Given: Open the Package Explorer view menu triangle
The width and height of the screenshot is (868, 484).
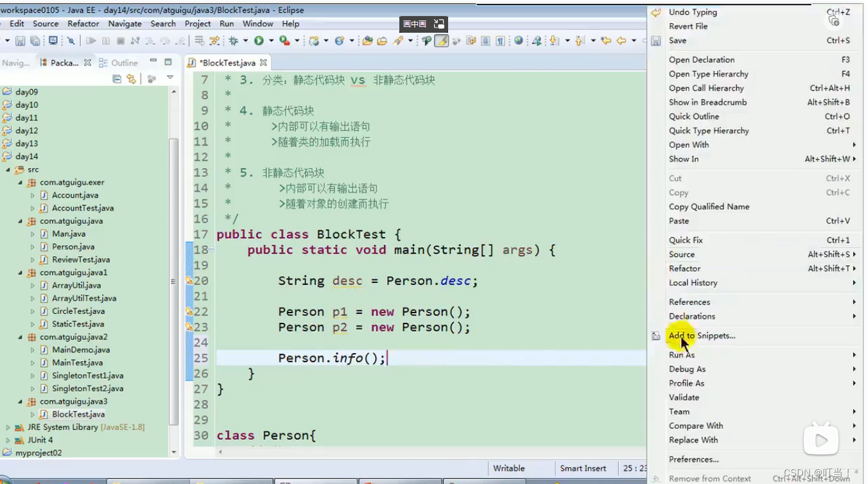Looking at the screenshot, I should 170,78.
